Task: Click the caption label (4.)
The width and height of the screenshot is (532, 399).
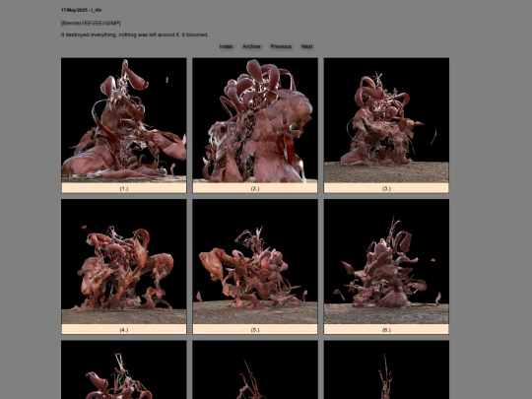Action: click(124, 330)
